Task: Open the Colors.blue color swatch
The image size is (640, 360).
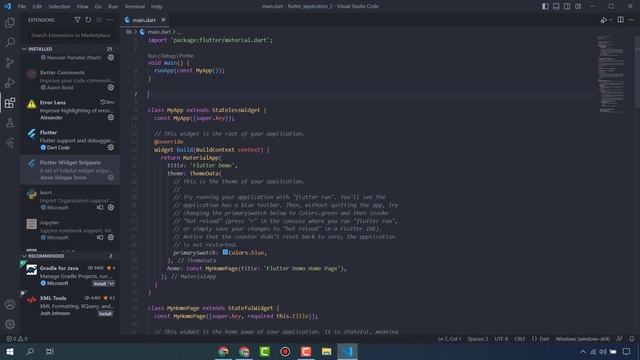Action: (225, 253)
